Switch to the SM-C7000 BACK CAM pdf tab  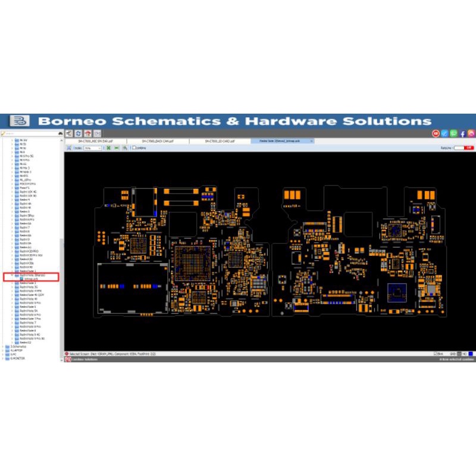point(158,141)
